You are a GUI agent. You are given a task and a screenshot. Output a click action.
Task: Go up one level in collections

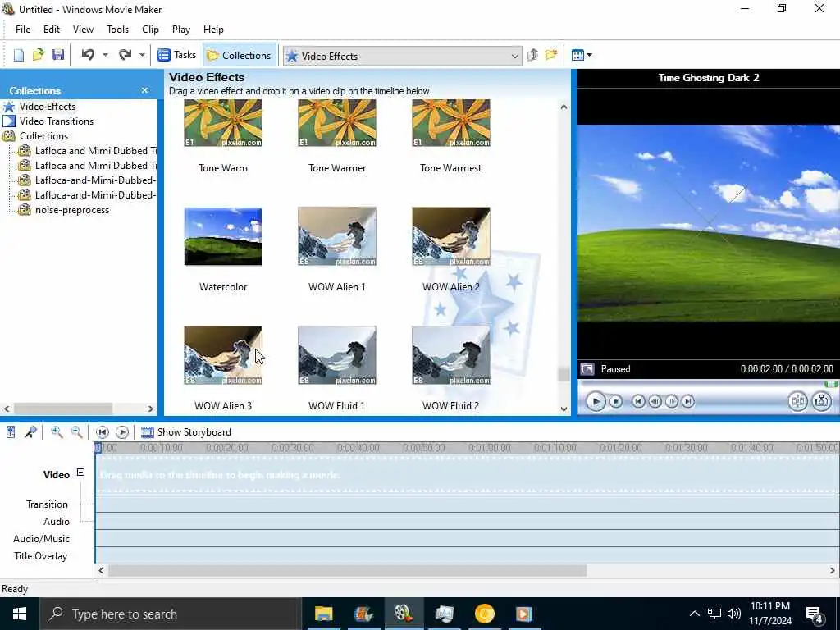coord(533,55)
